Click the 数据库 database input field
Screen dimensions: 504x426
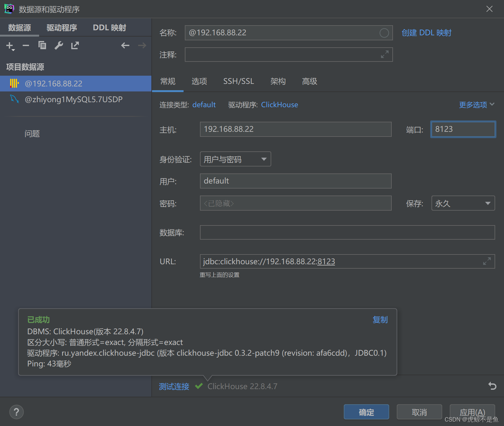(347, 232)
